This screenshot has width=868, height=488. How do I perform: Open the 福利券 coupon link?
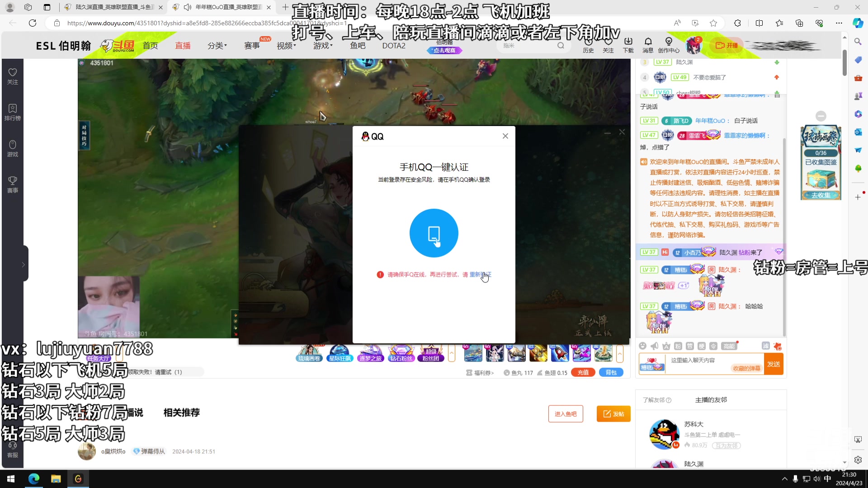pos(480,373)
